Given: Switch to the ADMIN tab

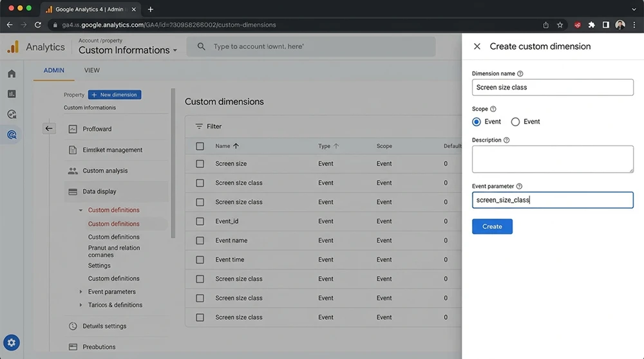Looking at the screenshot, I should [x=54, y=70].
